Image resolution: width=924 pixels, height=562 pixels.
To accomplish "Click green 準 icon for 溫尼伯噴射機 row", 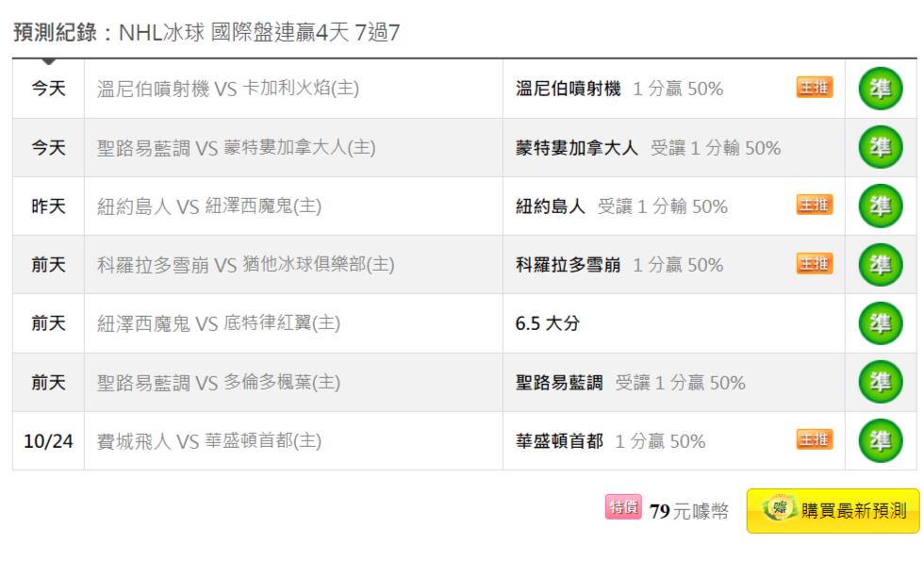I will (881, 89).
